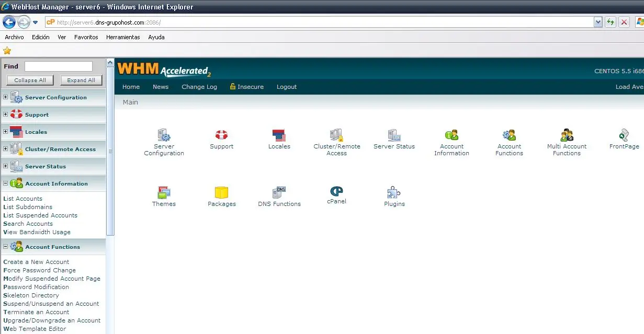This screenshot has height=334, width=644.
Task: Expand Cluster/Remote Access section in sidebar
Action: coord(5,149)
